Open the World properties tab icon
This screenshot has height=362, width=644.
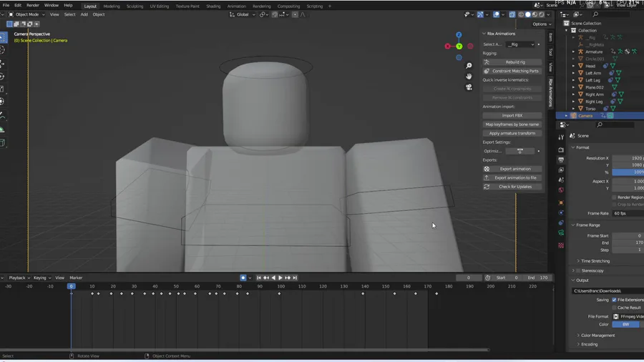click(x=561, y=190)
